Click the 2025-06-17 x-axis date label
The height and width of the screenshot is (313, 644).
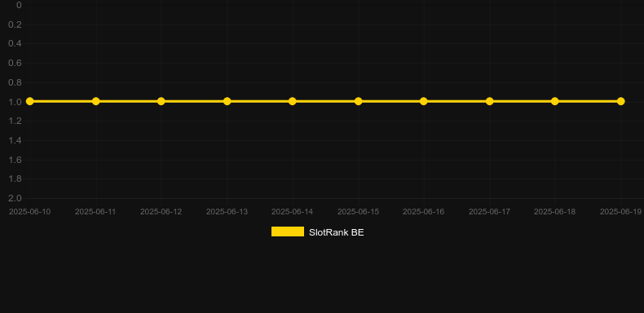[489, 212]
